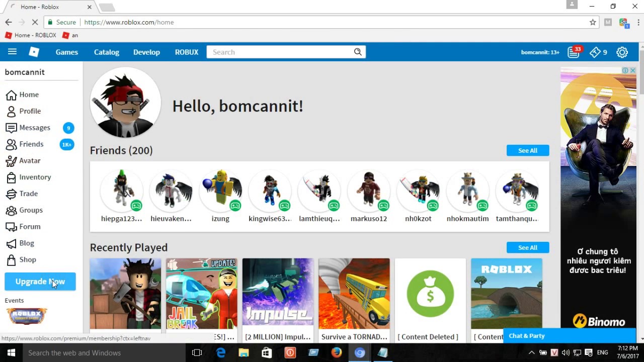Open Chat & Party panel
Screen dimensions: 644x362
[x=570, y=336]
